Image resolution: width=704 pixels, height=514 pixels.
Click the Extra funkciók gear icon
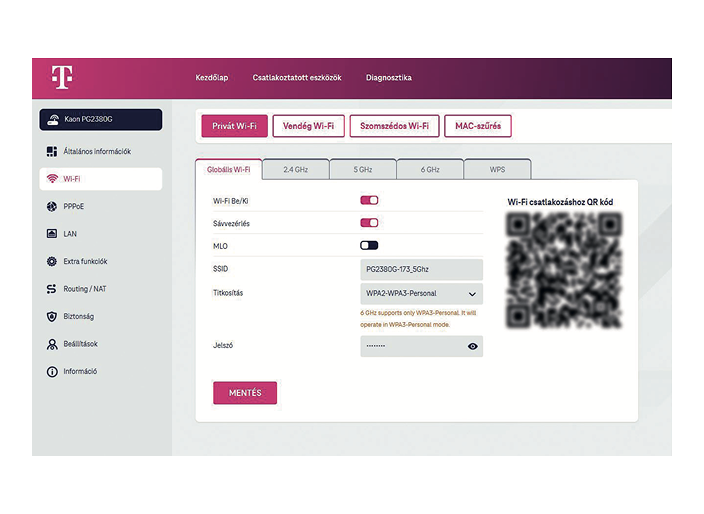click(x=52, y=262)
